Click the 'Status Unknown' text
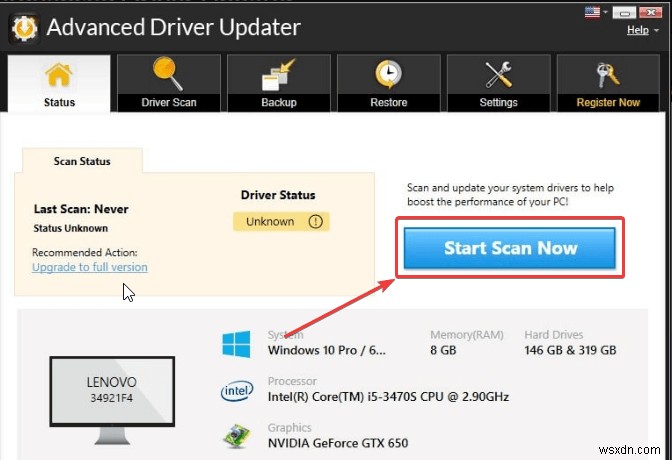Viewport: 672px width, 460px height. [x=71, y=228]
